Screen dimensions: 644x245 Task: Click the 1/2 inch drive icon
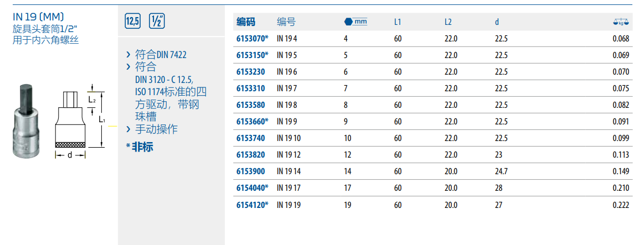point(157,22)
